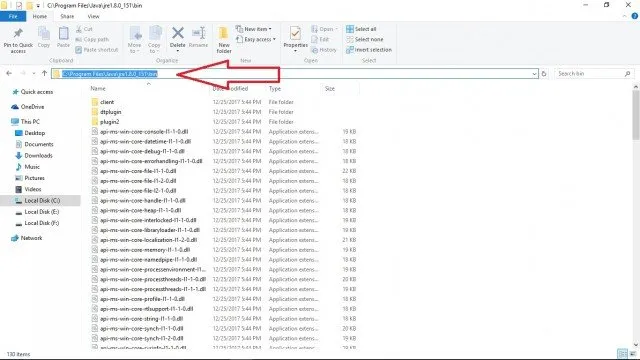The height and width of the screenshot is (360, 640).
Task: Select api-ms-win-core-memory-l1-1-0.dll file
Action: click(145, 250)
